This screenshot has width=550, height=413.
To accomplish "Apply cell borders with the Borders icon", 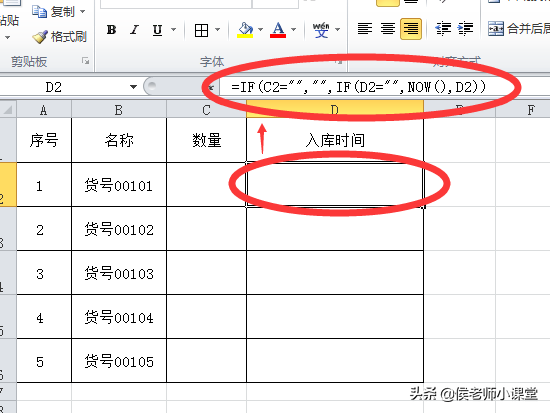I will point(201,30).
